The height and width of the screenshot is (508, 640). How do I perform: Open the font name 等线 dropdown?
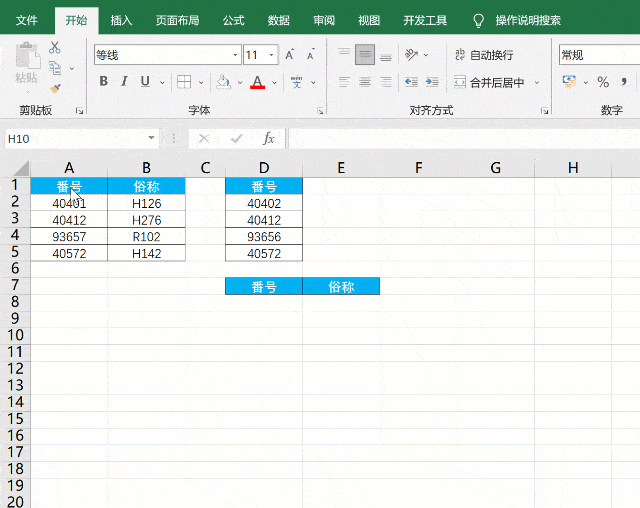[x=235, y=55]
